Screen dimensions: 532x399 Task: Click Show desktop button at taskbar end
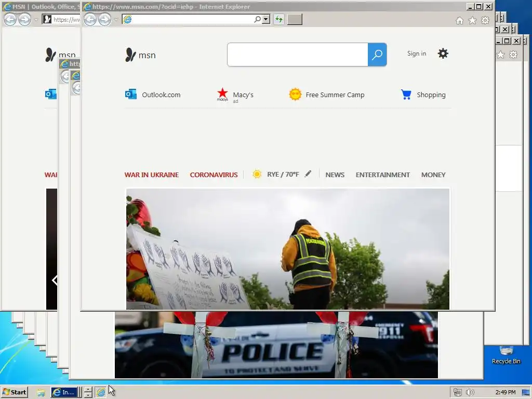click(x=526, y=393)
